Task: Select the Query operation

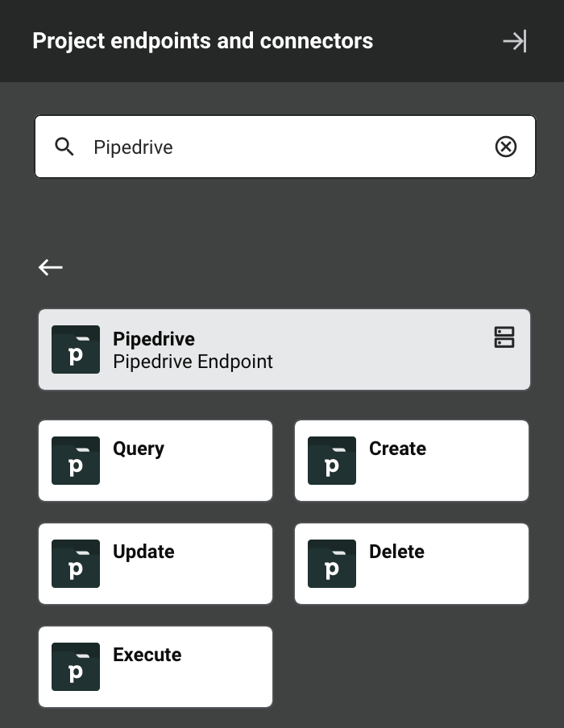Action: (x=156, y=460)
